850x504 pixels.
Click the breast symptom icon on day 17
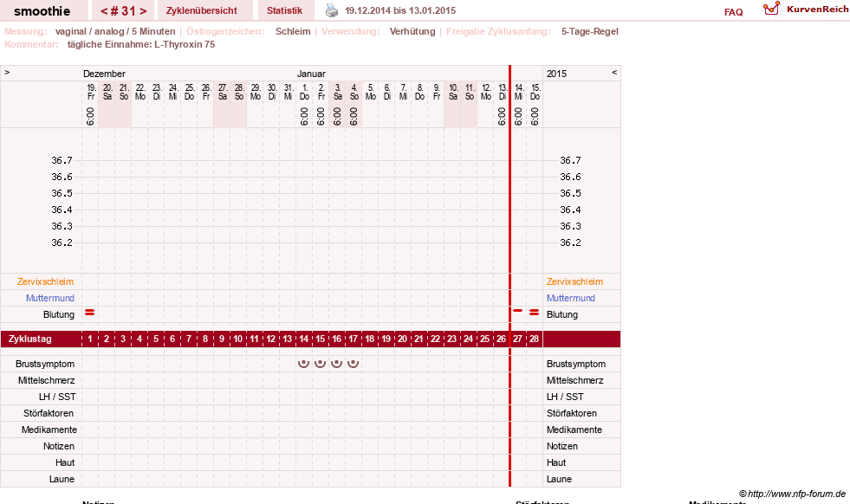(x=353, y=363)
